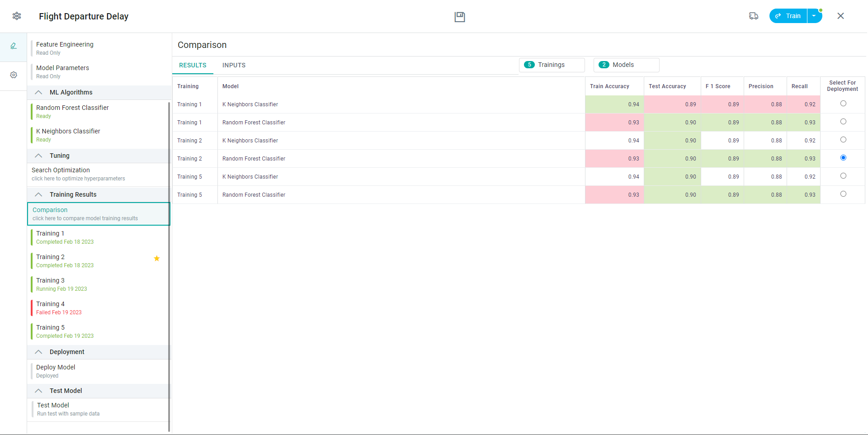The image size is (868, 435).
Task: Click the Train button
Action: (x=788, y=16)
